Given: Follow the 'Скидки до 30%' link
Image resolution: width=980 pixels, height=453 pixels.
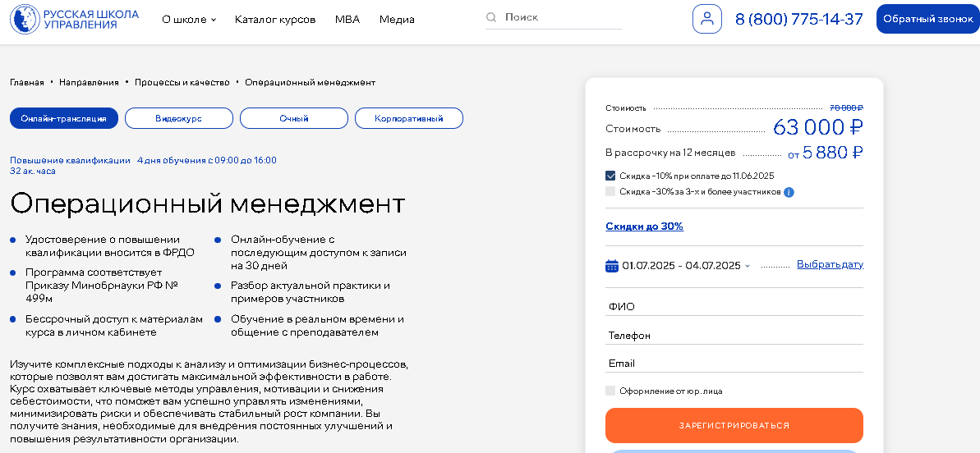Looking at the screenshot, I should [x=644, y=226].
